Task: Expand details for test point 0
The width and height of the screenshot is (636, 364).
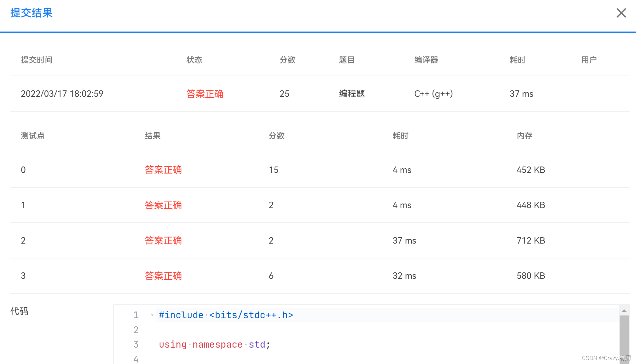Action: (x=164, y=170)
